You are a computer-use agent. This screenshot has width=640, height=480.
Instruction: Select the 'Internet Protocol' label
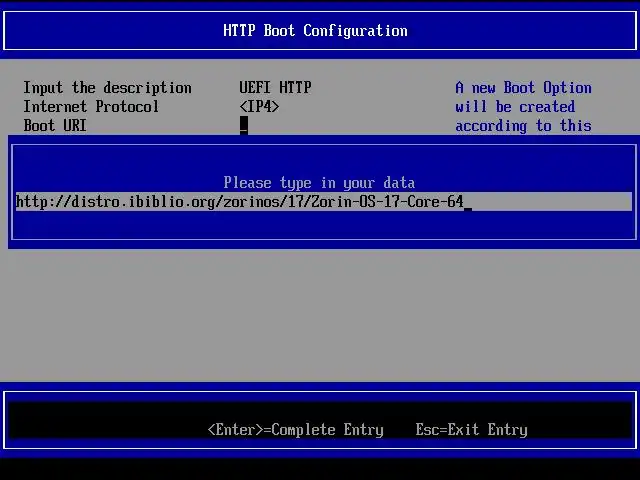[91, 107]
